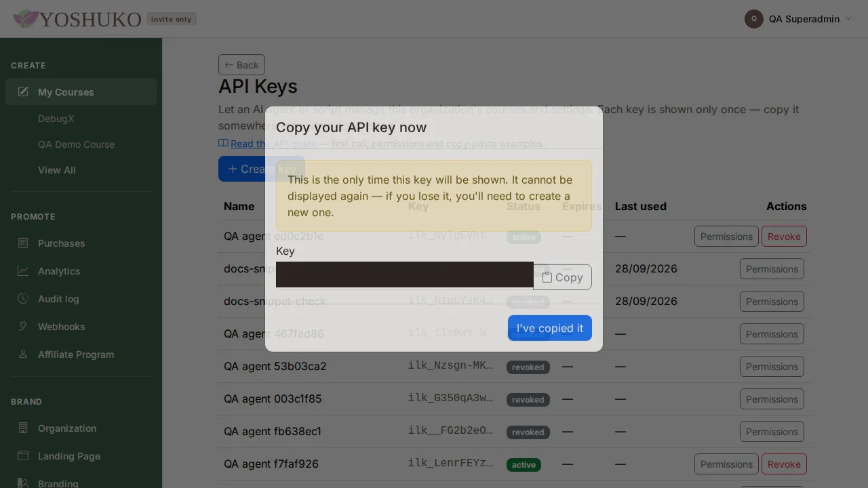868x488 pixels.
Task: Click the Organization building icon
Action: click(x=23, y=428)
